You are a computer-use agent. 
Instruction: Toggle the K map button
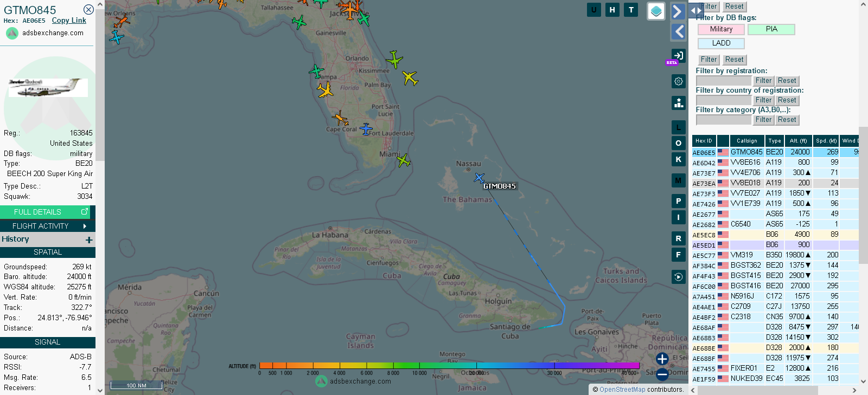678,159
